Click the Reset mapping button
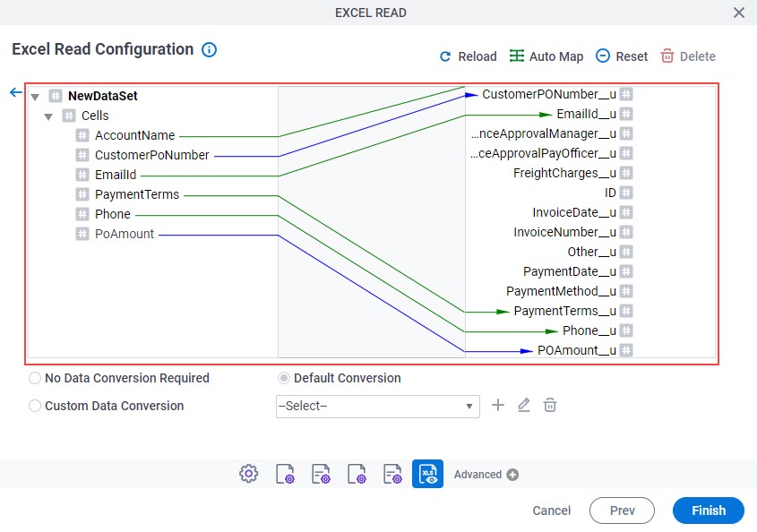This screenshot has height=532, width=757. pyautogui.click(x=622, y=56)
